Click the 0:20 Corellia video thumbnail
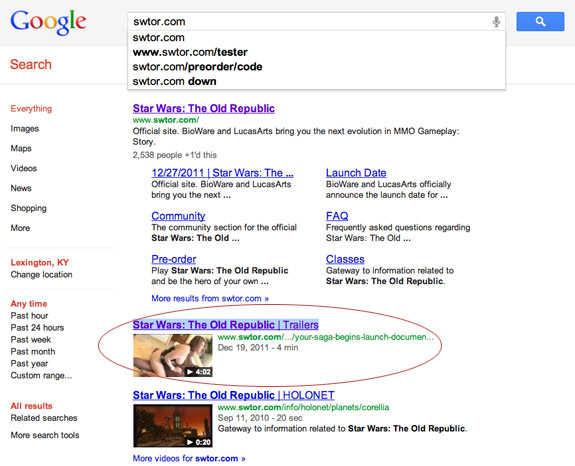The image size is (575, 466). coord(173,426)
